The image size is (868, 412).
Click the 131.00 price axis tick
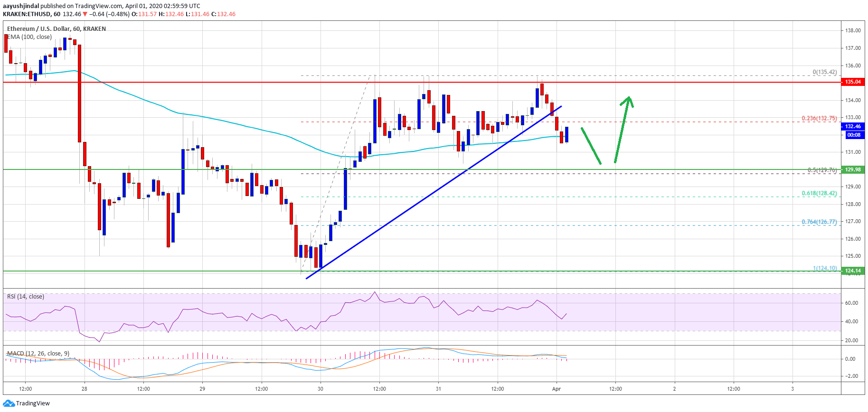tap(853, 152)
